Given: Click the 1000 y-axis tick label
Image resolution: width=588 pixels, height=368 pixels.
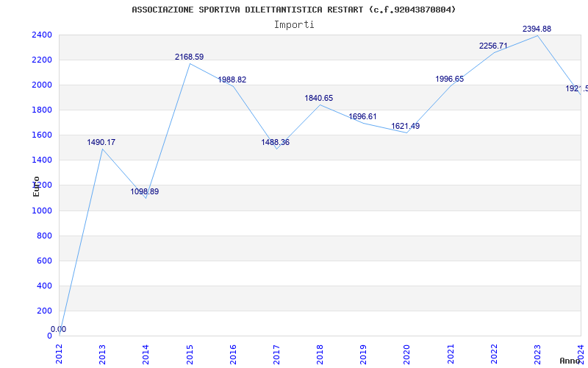Looking at the screenshot, I should pyautogui.click(x=43, y=210).
